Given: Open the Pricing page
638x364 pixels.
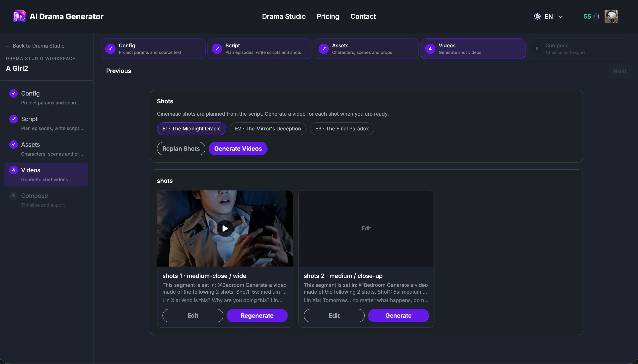Looking at the screenshot, I should (x=328, y=16).
